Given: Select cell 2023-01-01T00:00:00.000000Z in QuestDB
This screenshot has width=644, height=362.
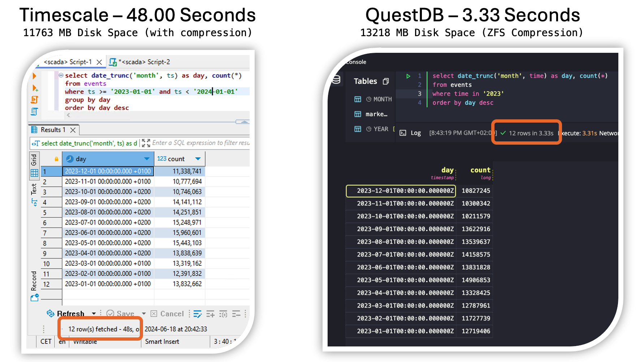Looking at the screenshot, I should [x=401, y=331].
